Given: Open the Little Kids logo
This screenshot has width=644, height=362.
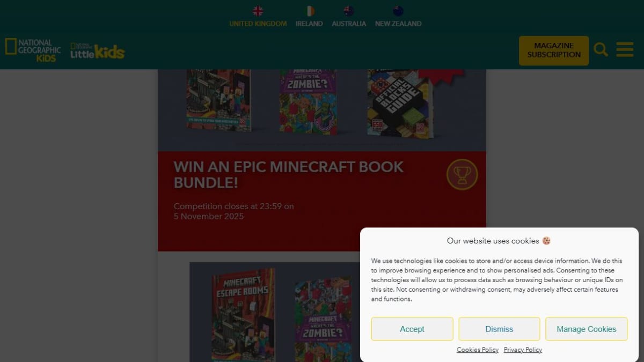Looking at the screenshot, I should 97,51.
